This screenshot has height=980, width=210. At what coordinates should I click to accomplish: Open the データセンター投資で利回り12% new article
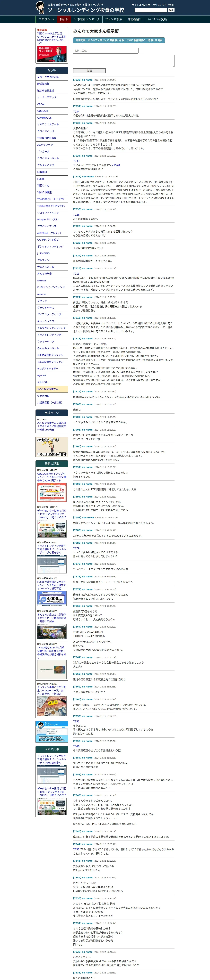pyautogui.click(x=52, y=514)
